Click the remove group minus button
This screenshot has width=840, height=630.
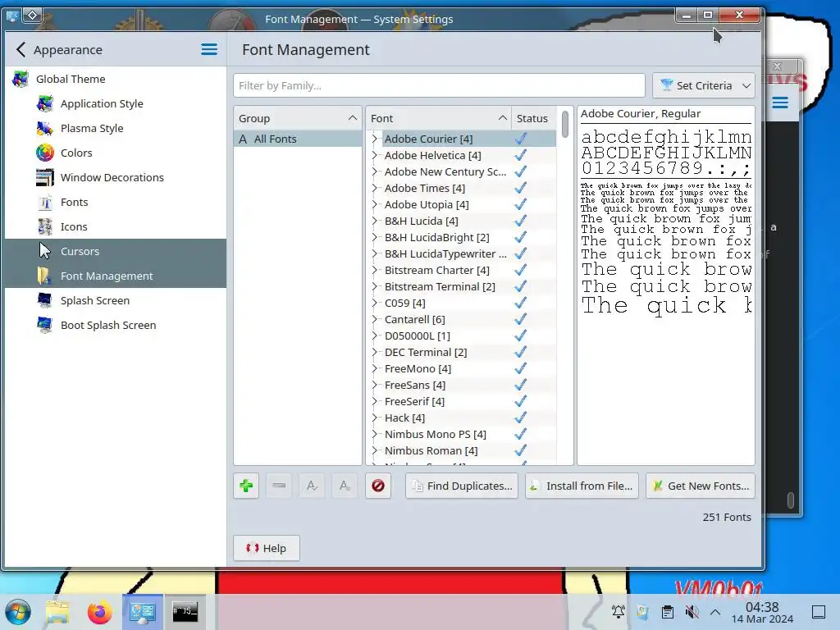279,486
